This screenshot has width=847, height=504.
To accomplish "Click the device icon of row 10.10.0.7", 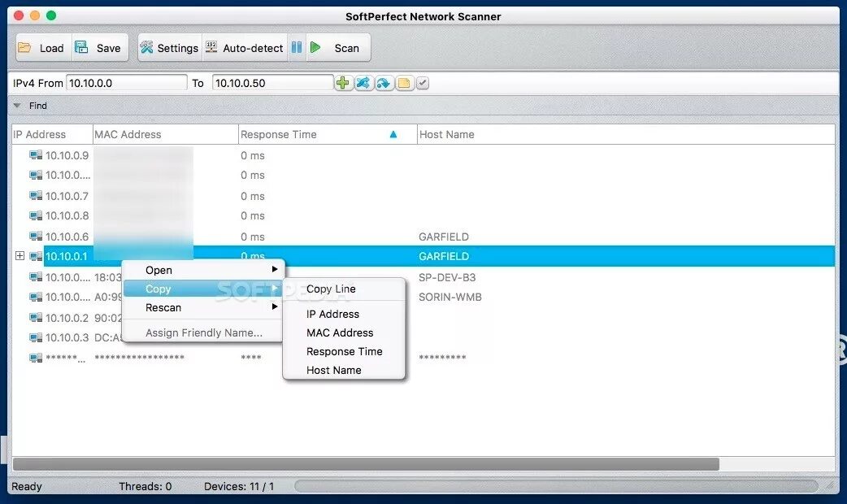I will coord(36,196).
